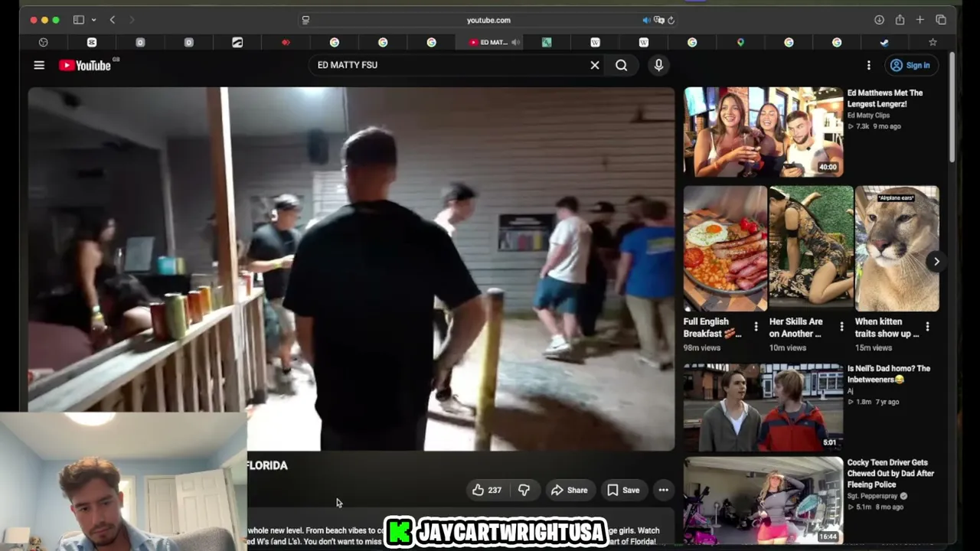980x551 pixels.
Task: Click the main video player to pause
Action: tap(351, 269)
